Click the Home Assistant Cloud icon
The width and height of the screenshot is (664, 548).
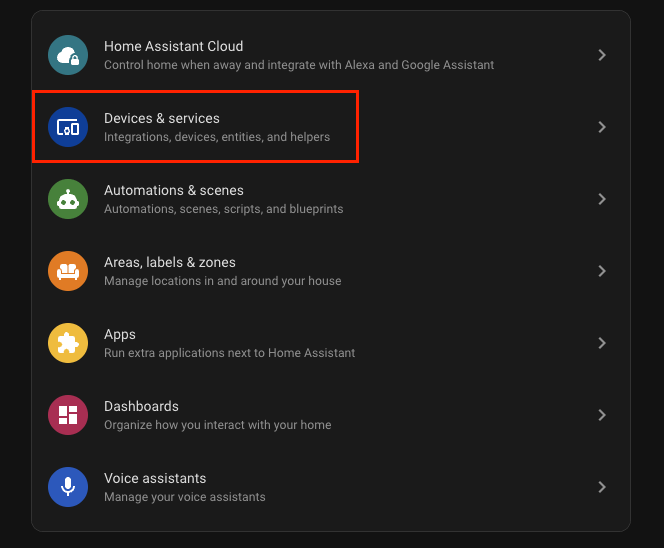click(68, 55)
